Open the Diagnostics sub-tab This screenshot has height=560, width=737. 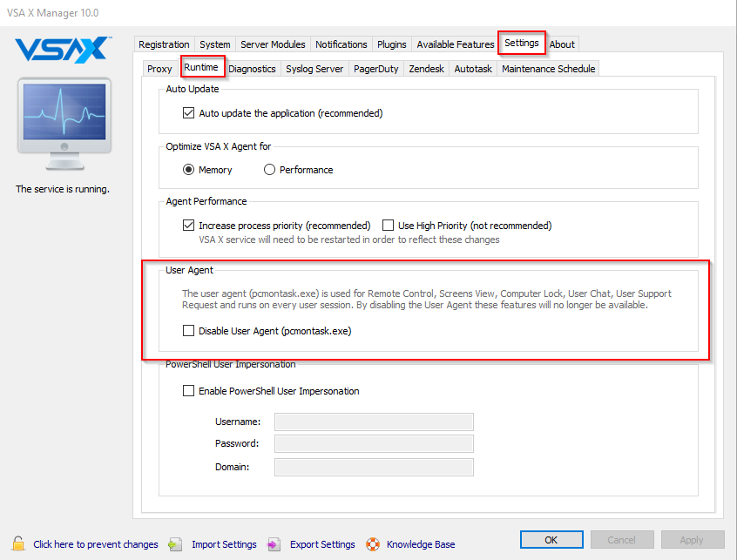[x=252, y=69]
